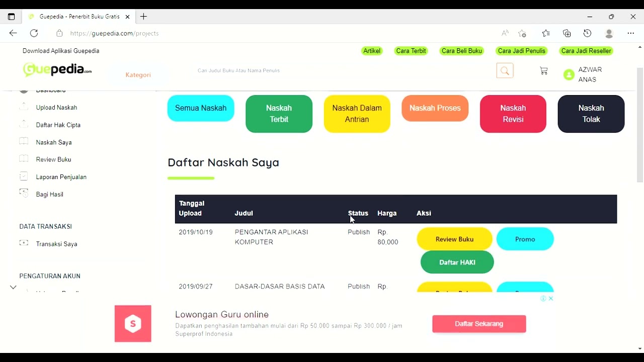
Task: Reload the page with refresh icon
Action: coord(34,33)
